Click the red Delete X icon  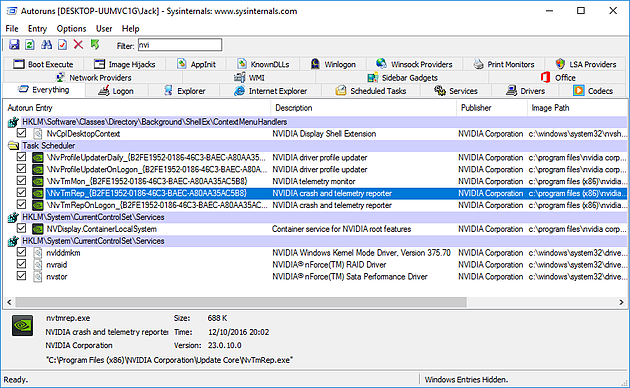click(78, 45)
